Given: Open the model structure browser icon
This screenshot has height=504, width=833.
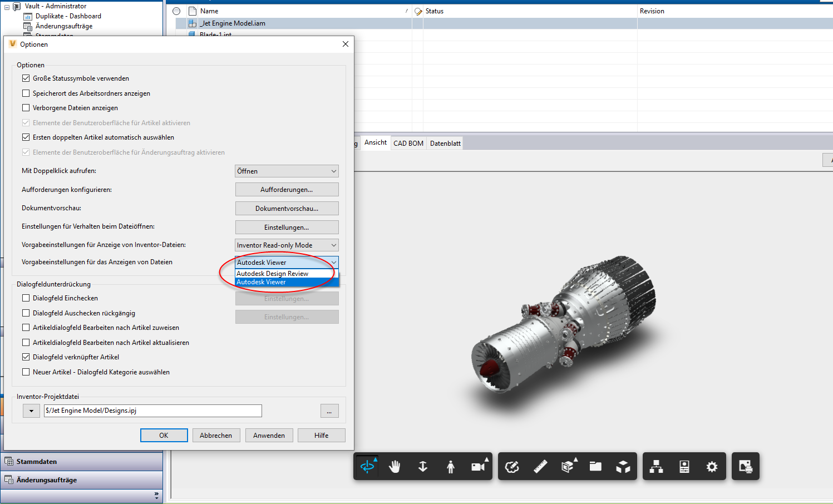Looking at the screenshot, I should coord(655,466).
